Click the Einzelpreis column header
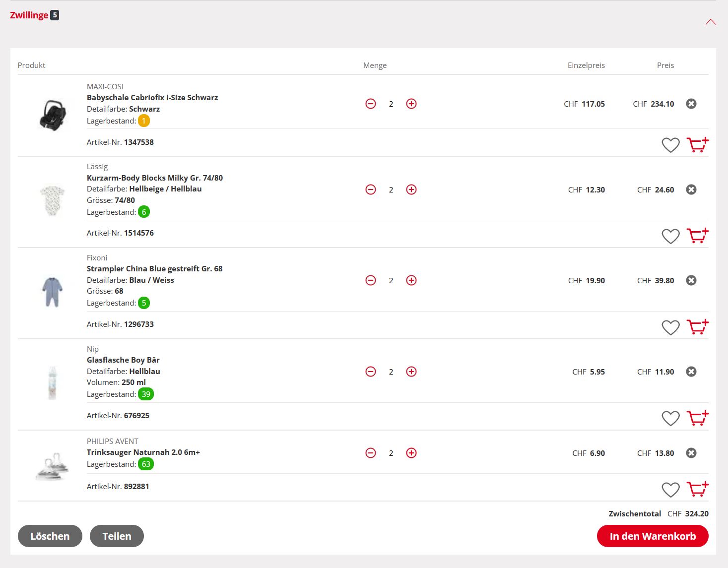The width and height of the screenshot is (728, 568). pyautogui.click(x=586, y=65)
